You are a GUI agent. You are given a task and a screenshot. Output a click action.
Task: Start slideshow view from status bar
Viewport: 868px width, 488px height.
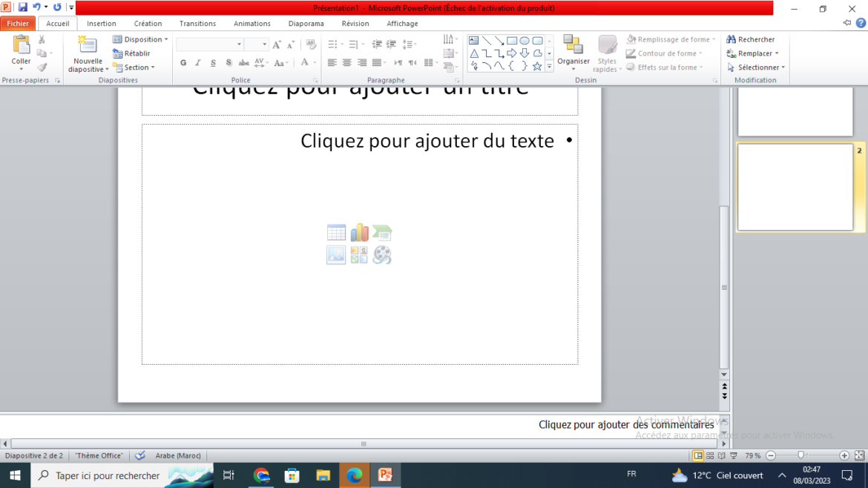pos(734,455)
